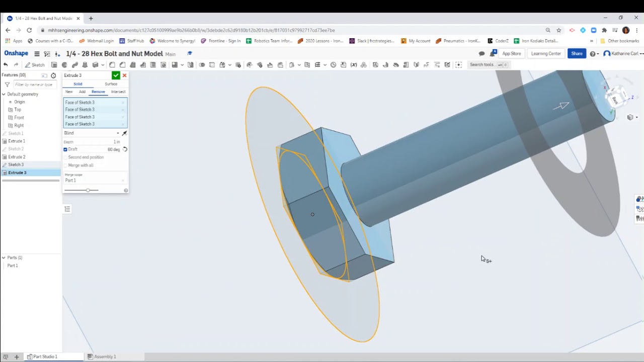Image resolution: width=644 pixels, height=362 pixels.
Task: Accept Extrude 3 with green checkmark
Action: click(x=116, y=75)
